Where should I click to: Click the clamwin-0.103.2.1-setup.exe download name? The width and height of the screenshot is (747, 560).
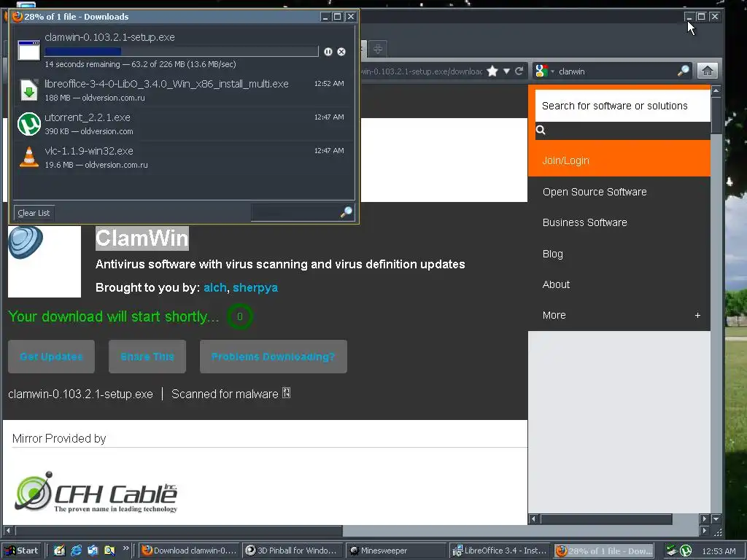pyautogui.click(x=109, y=37)
